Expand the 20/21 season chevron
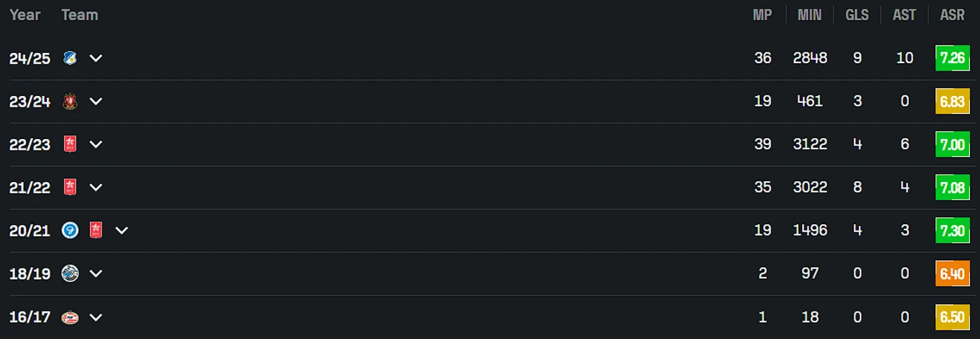 (121, 230)
